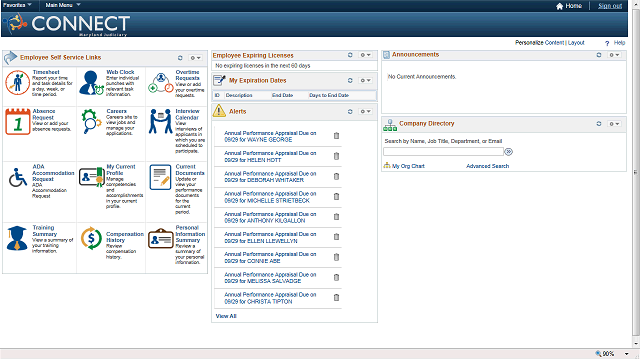The image size is (640, 360).
Task: Open the Compensation History dollar icon
Action: coord(91,238)
